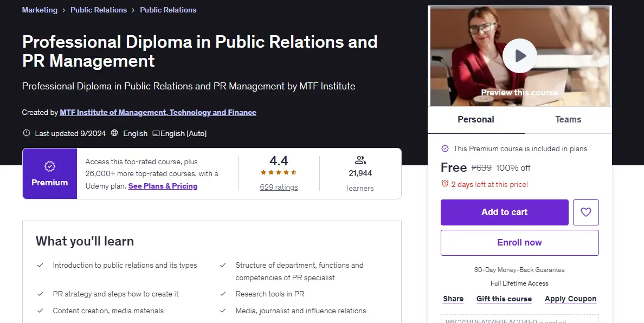Image resolution: width=644 pixels, height=323 pixels.
Task: Click the alarm clock icon beside 2 days left
Action: point(445,184)
